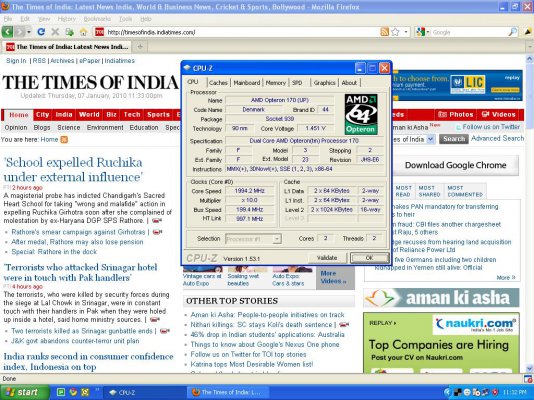
Task: Select the MOST COMMENTED tab
Action: point(465,191)
